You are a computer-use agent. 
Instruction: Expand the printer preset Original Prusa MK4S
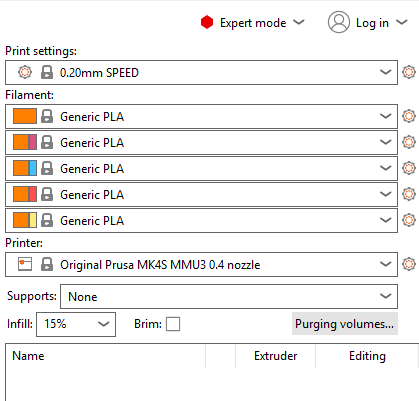(201, 264)
